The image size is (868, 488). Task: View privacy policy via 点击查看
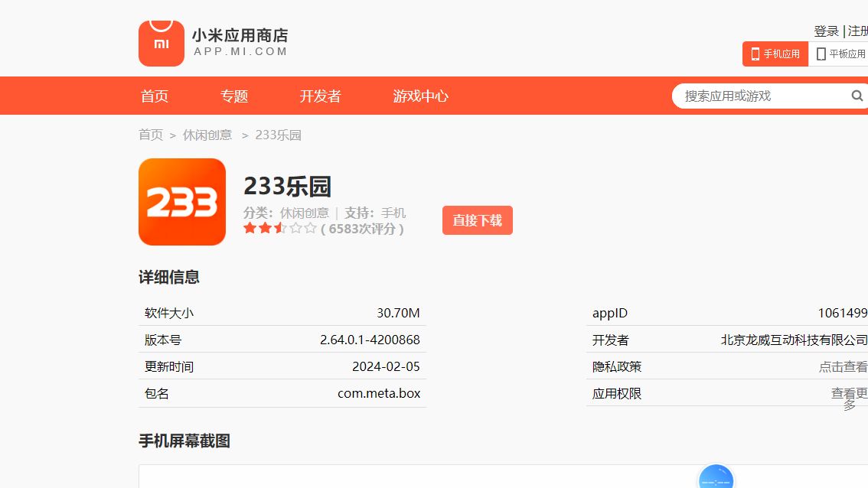843,366
